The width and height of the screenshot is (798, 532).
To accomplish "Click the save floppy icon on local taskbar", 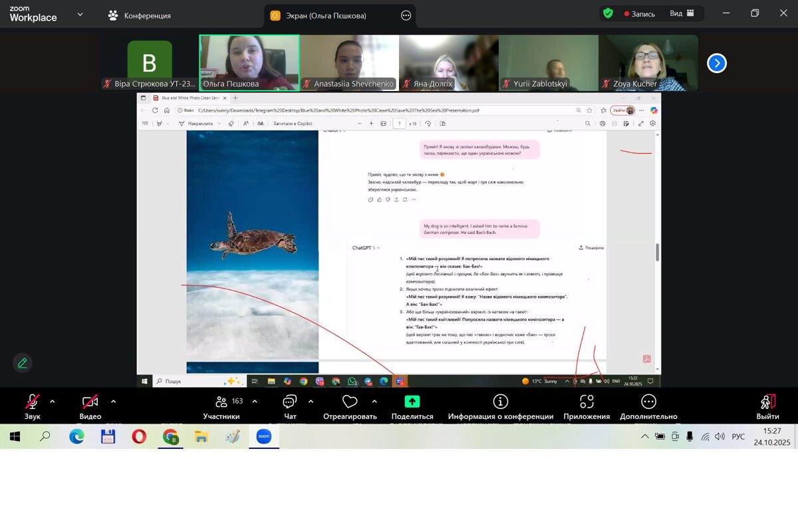I will coord(108,437).
